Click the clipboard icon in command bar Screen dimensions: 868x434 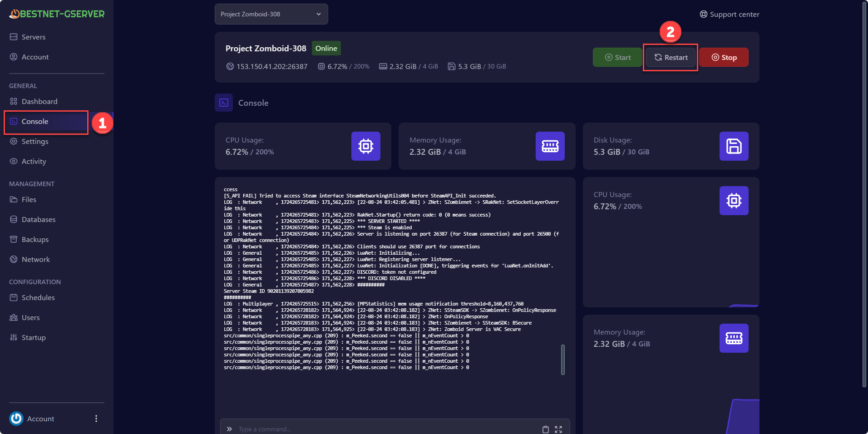pos(546,429)
